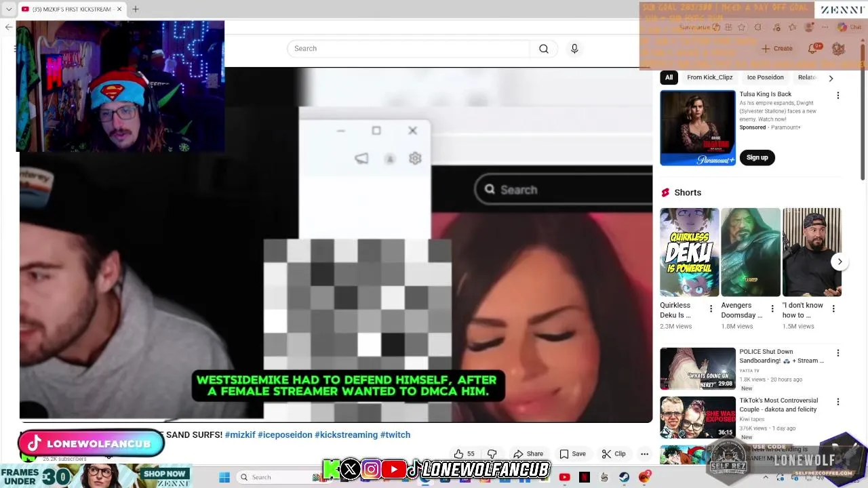Click the TikTok's Most Controversial Couple title
This screenshot has width=868, height=488.
click(778, 405)
